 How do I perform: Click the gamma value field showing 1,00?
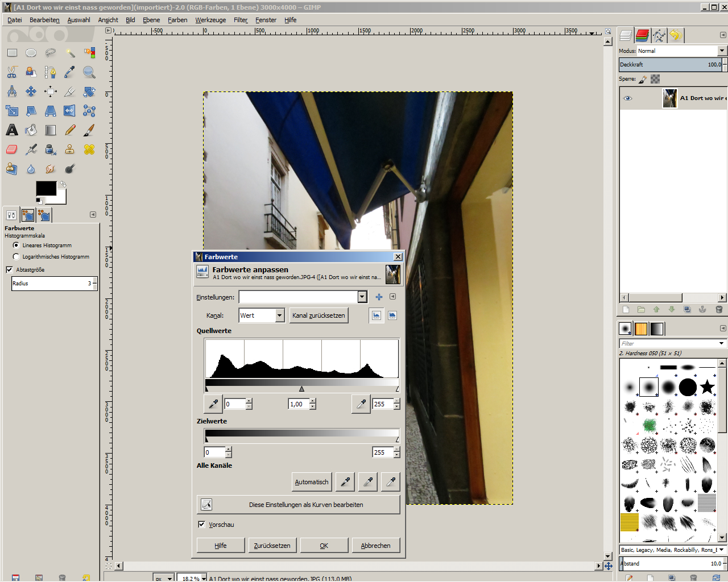tap(298, 404)
